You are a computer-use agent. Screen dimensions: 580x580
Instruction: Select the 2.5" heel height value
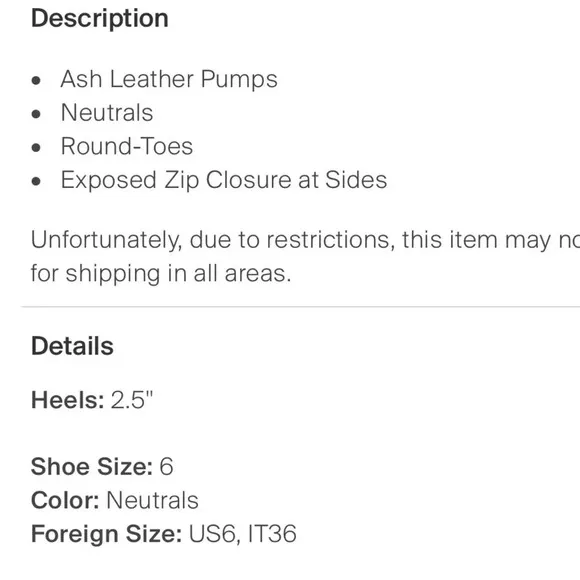(x=132, y=399)
